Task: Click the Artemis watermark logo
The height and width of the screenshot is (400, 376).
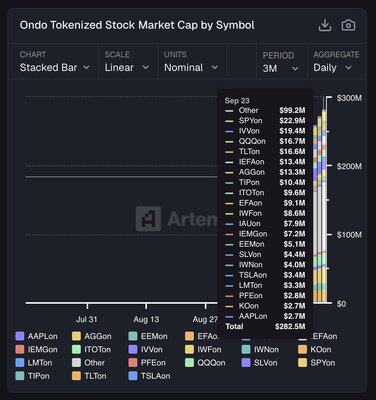Action: (148, 219)
